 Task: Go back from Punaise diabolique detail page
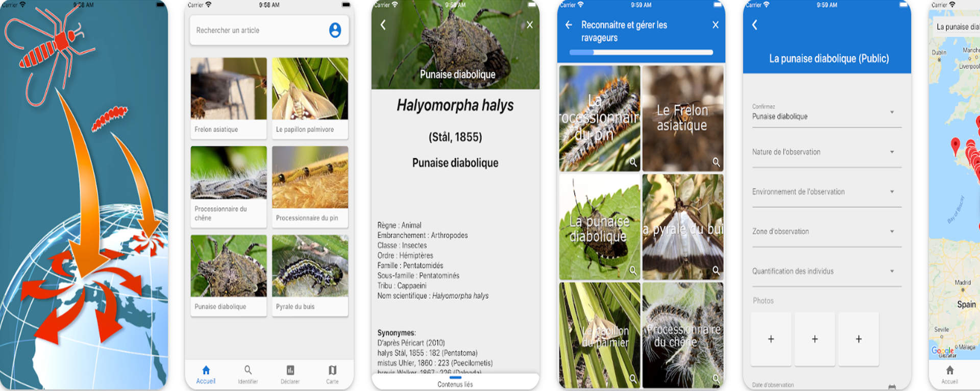(x=383, y=25)
